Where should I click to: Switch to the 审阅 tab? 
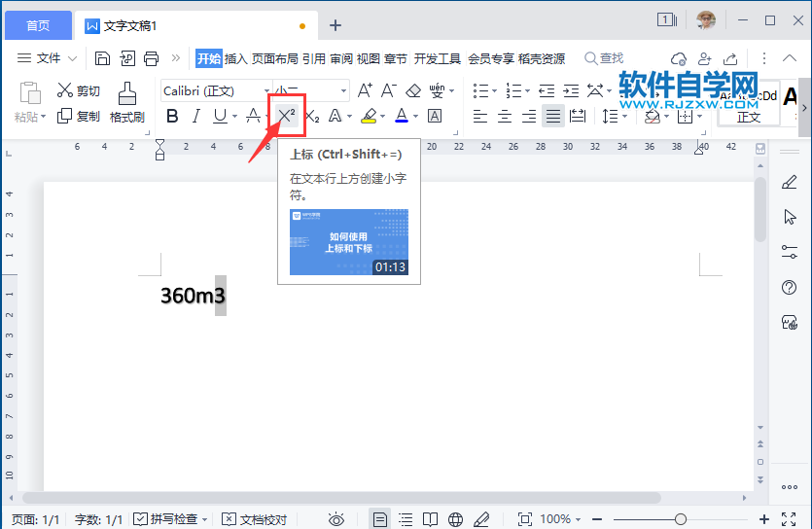341,58
